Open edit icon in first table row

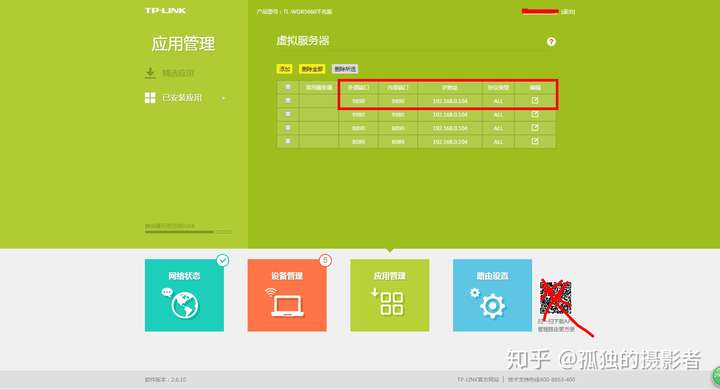(535, 101)
